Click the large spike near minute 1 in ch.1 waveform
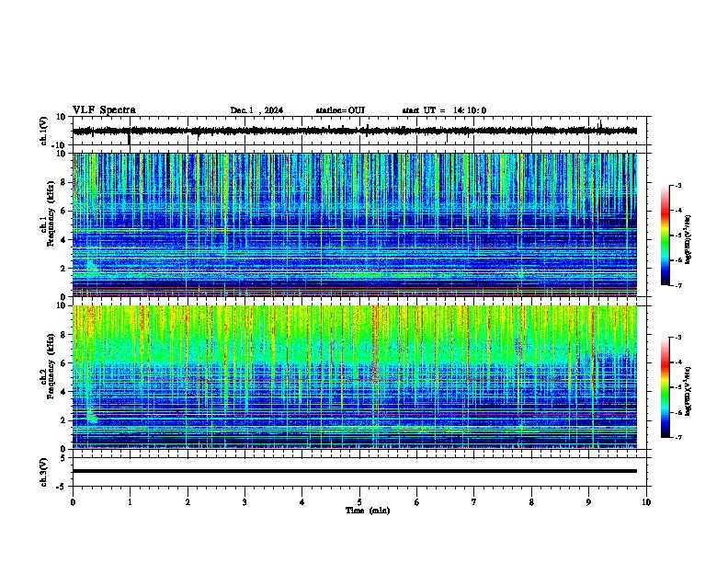 click(129, 138)
